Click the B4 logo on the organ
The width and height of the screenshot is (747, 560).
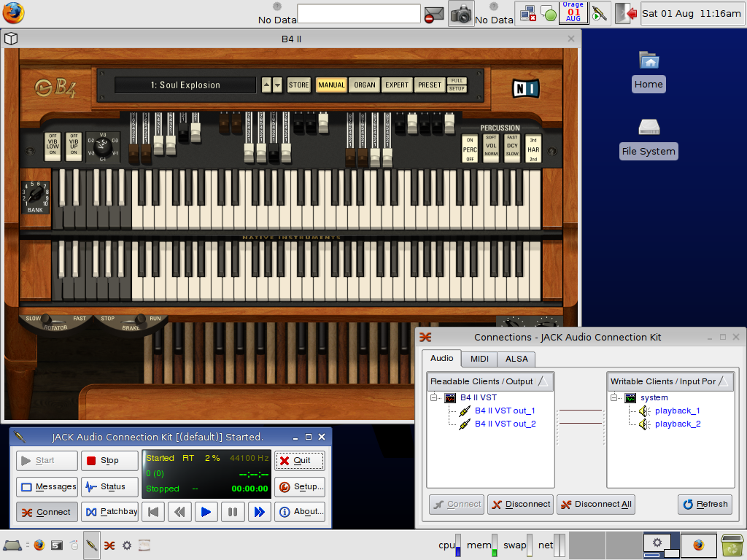55,87
